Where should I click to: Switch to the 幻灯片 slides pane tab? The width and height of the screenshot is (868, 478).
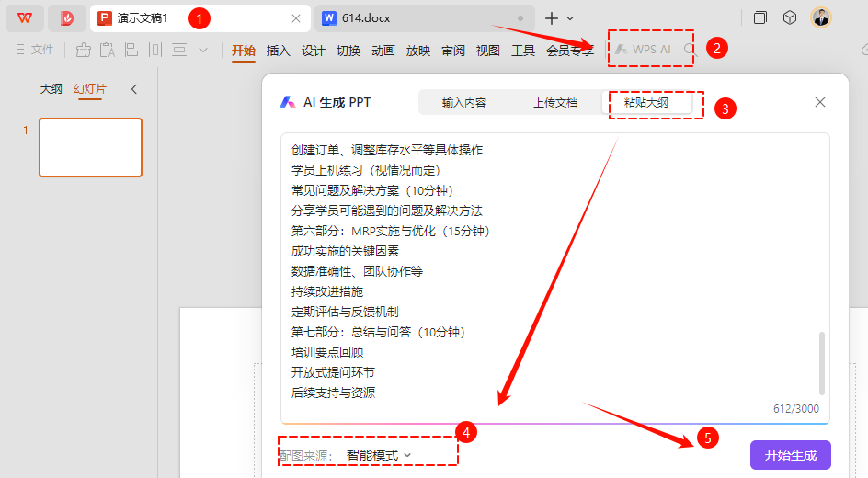90,89
